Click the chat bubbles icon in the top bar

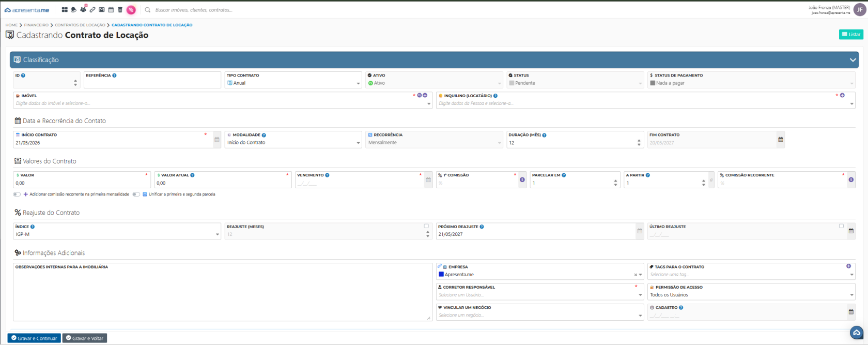click(74, 10)
